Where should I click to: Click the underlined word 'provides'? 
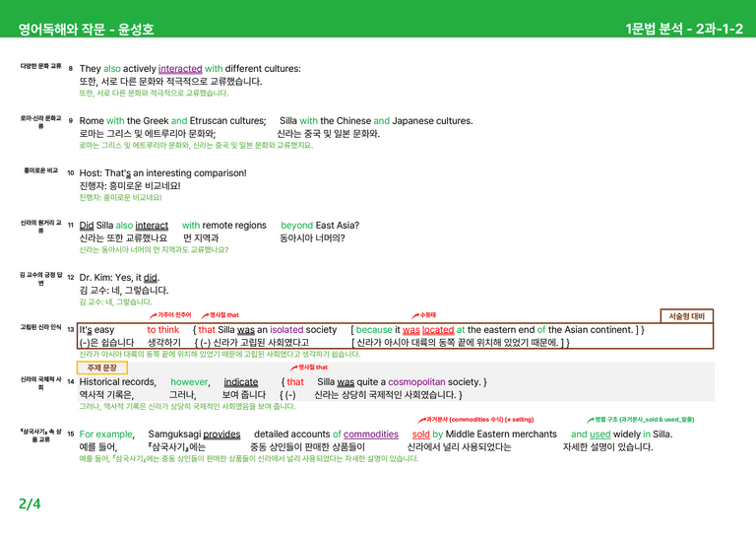[x=221, y=435]
